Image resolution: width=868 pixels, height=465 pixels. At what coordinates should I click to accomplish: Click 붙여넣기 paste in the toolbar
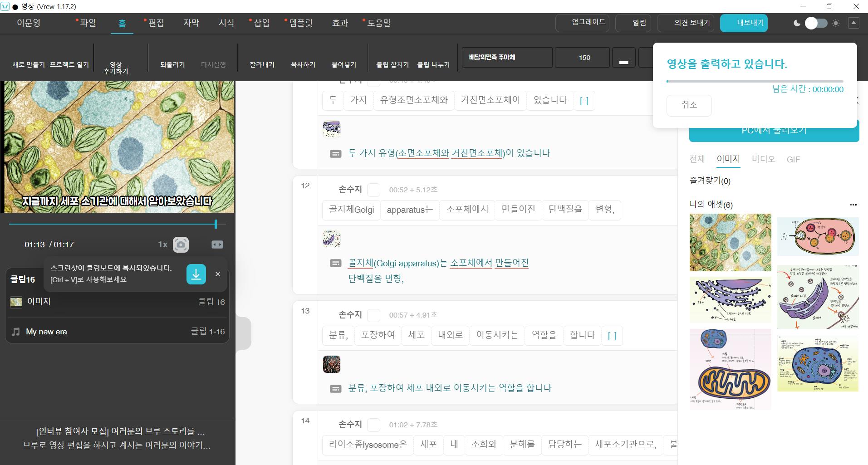coord(344,64)
